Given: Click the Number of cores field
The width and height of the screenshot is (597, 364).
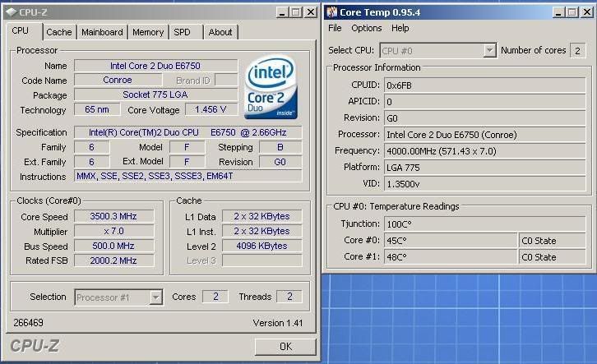Looking at the screenshot, I should point(577,51).
